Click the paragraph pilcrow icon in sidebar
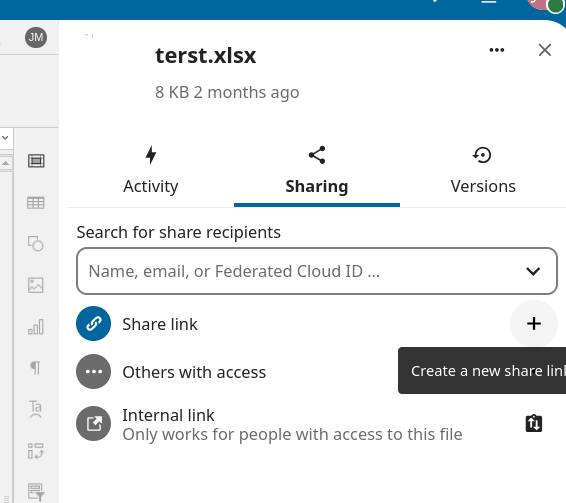Screen dimensions: 566x503 coord(35,368)
